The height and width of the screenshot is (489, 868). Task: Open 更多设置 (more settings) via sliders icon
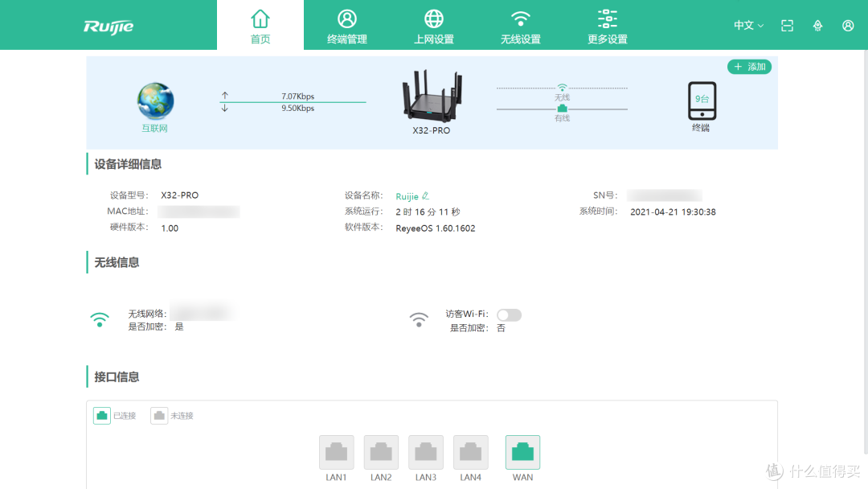(607, 25)
